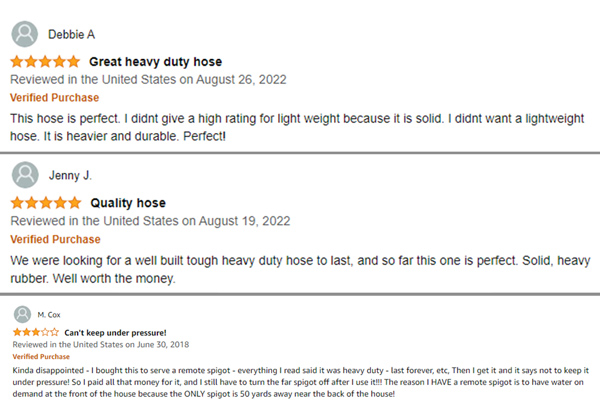Select the Verified Purchase label under M. Cox's review
The image size is (600, 420).
coord(41,357)
